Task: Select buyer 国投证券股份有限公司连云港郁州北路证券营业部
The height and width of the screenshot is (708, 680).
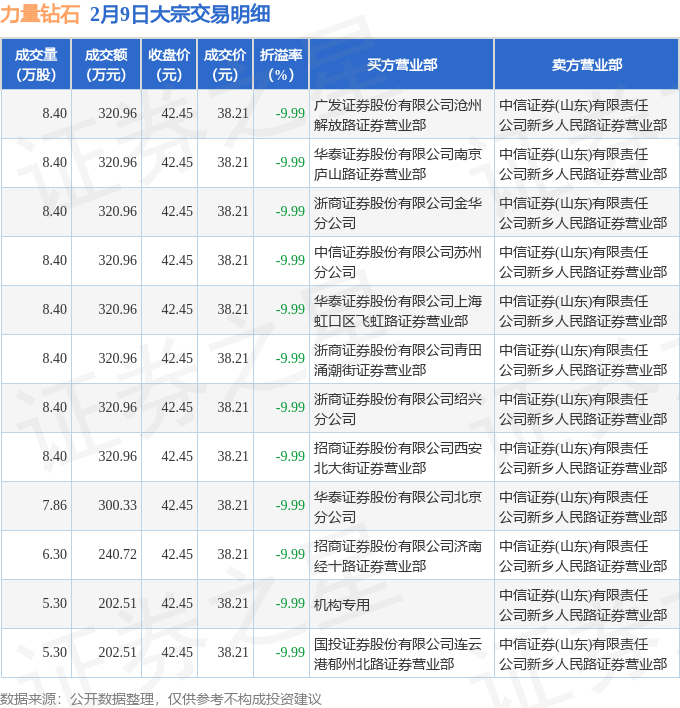Action: pyautogui.click(x=398, y=654)
